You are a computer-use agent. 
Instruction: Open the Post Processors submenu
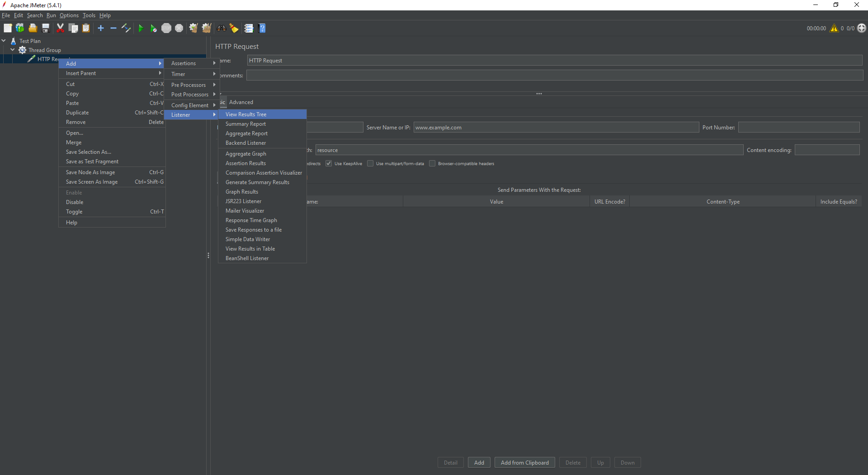point(190,94)
